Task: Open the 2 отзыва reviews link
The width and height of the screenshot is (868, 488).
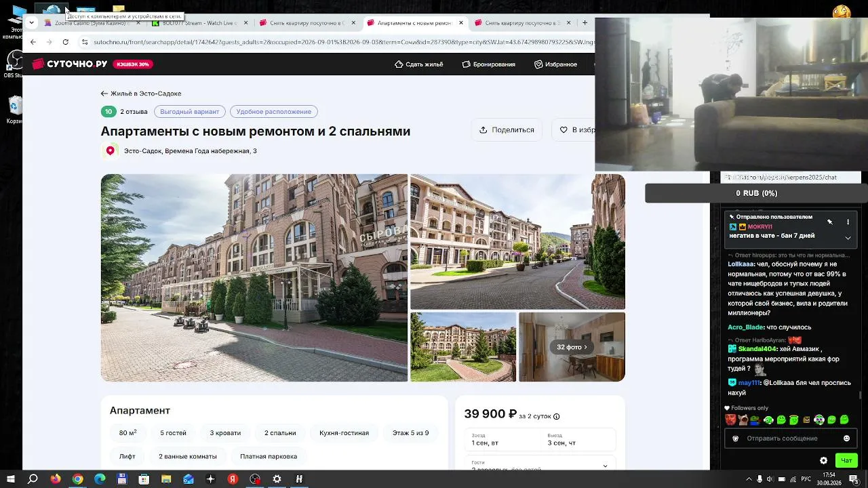Action: [x=134, y=112]
